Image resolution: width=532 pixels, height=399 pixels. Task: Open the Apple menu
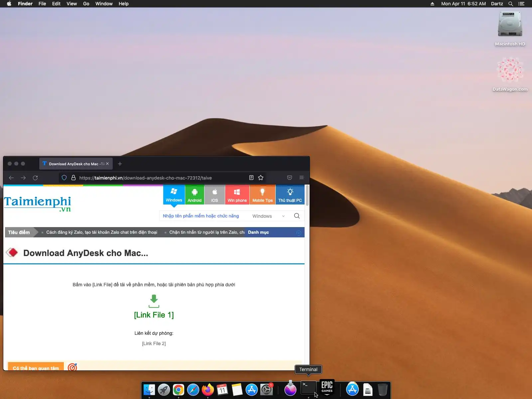9,4
